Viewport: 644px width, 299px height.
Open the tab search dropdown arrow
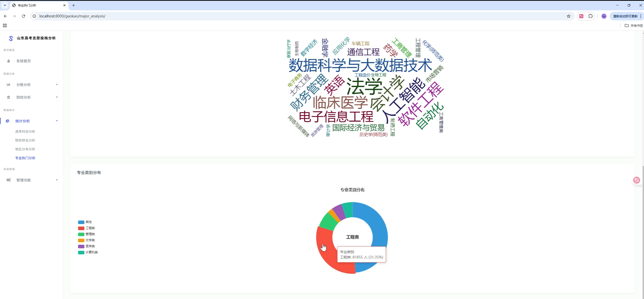pyautogui.click(x=5, y=5)
